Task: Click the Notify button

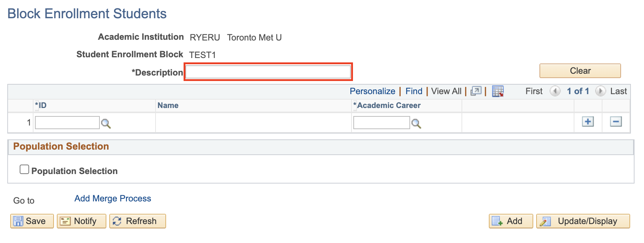Action: point(81,221)
